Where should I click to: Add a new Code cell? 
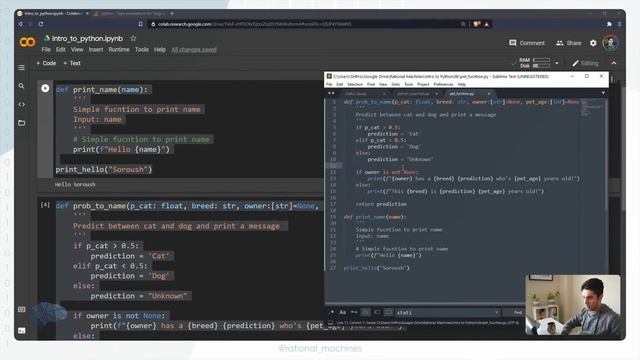[x=46, y=63]
